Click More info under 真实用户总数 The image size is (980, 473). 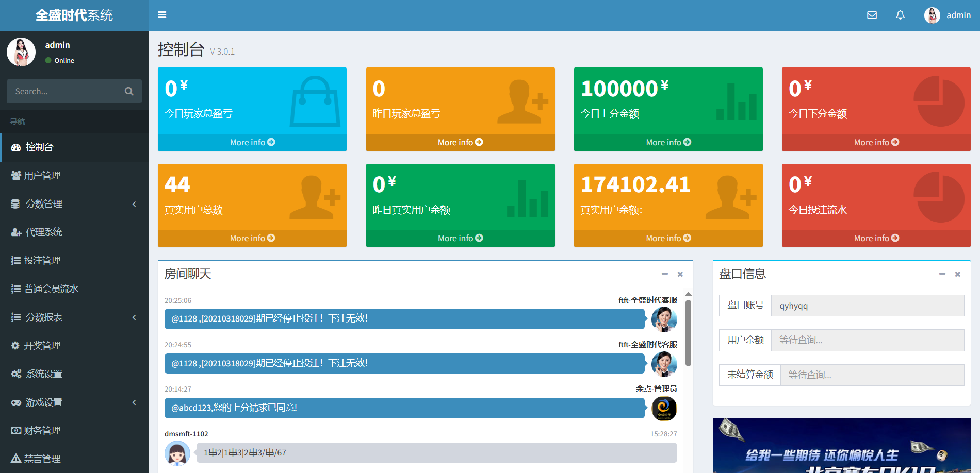point(252,238)
